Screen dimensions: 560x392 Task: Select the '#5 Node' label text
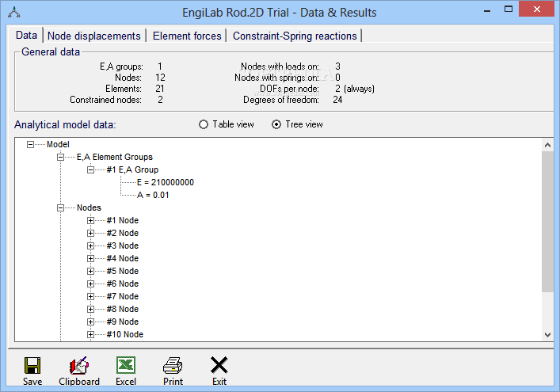123,271
